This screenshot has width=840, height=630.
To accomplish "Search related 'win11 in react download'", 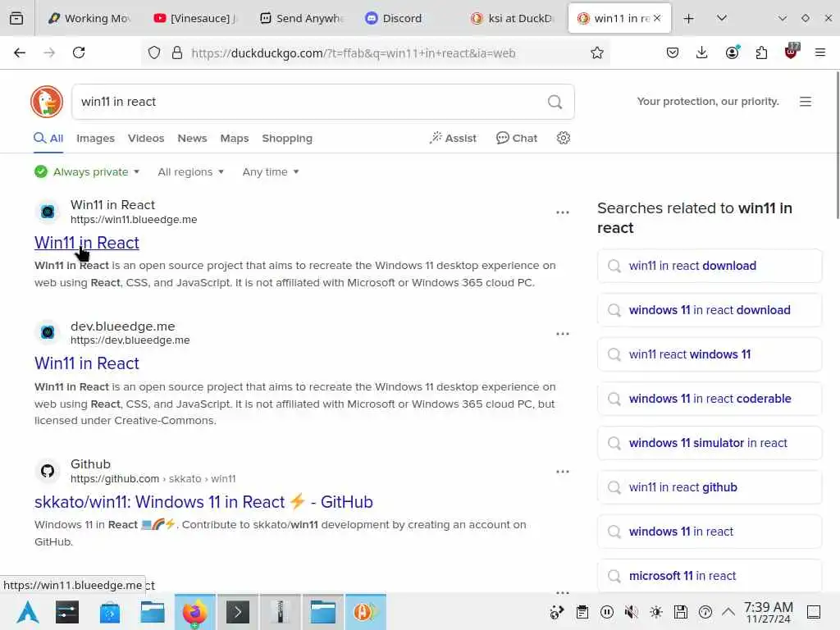I will coord(710,266).
